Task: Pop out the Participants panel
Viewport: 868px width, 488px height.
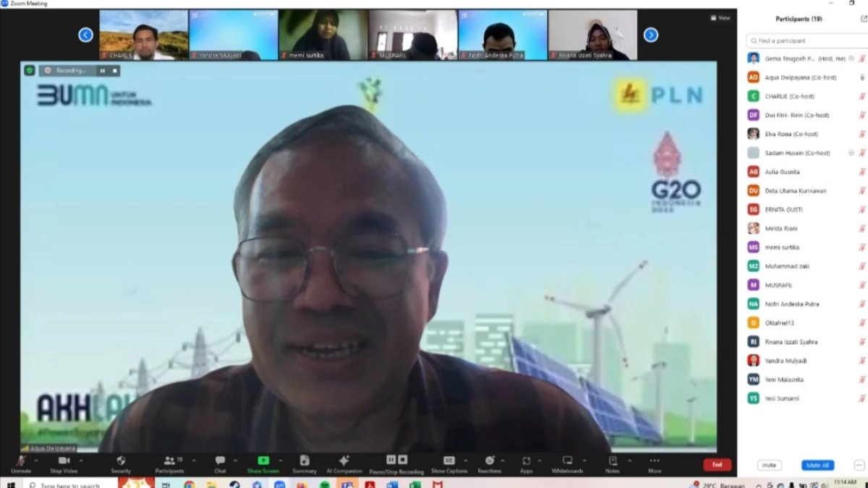Action: pyautogui.click(x=865, y=19)
